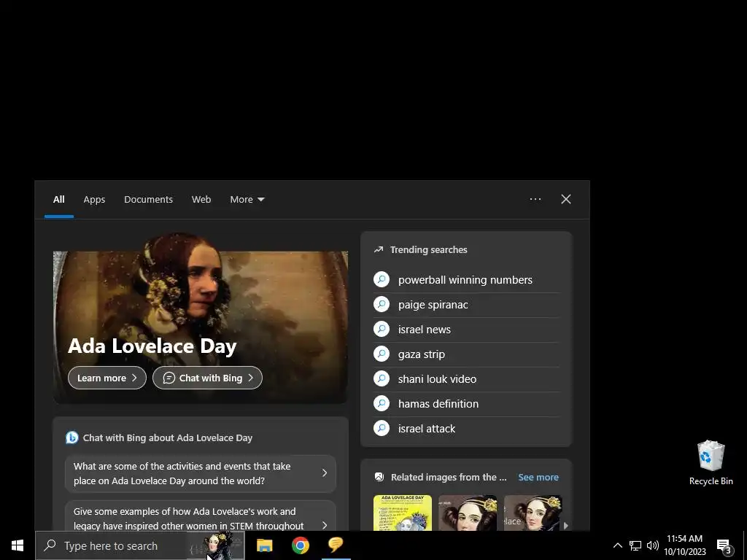The image size is (747, 560).
Task: Click search icon beside 'powerball winning numbers'
Action: pyautogui.click(x=382, y=279)
